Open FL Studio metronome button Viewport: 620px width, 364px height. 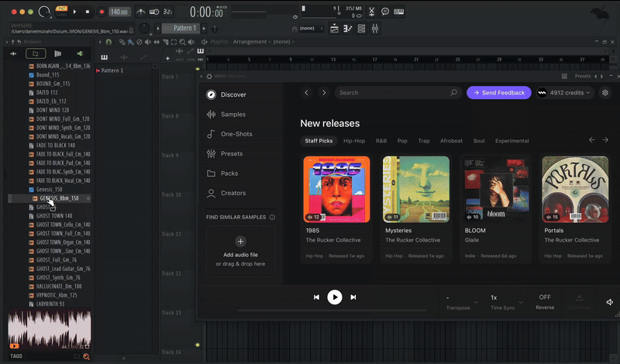tap(140, 12)
